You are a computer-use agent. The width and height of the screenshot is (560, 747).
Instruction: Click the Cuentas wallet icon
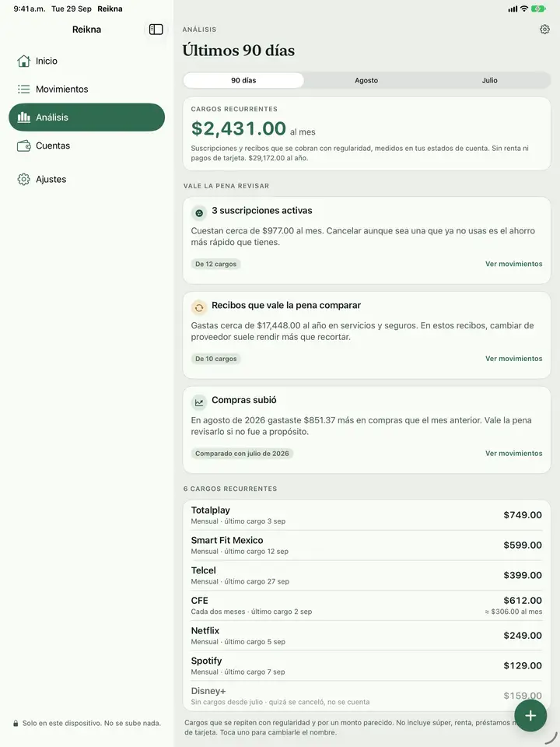click(x=23, y=146)
